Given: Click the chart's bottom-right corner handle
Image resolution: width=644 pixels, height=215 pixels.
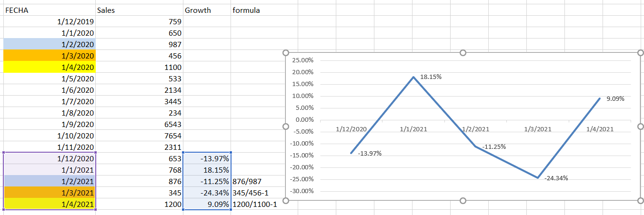Looking at the screenshot, I should [640, 200].
